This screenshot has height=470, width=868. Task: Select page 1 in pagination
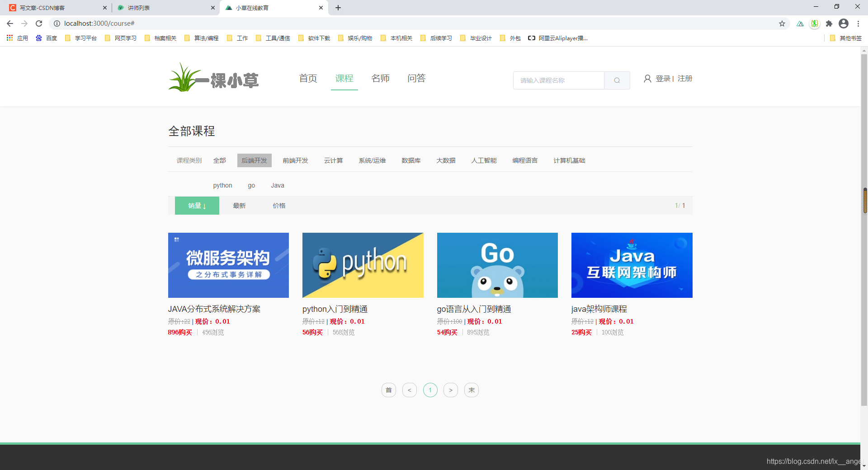click(x=430, y=390)
